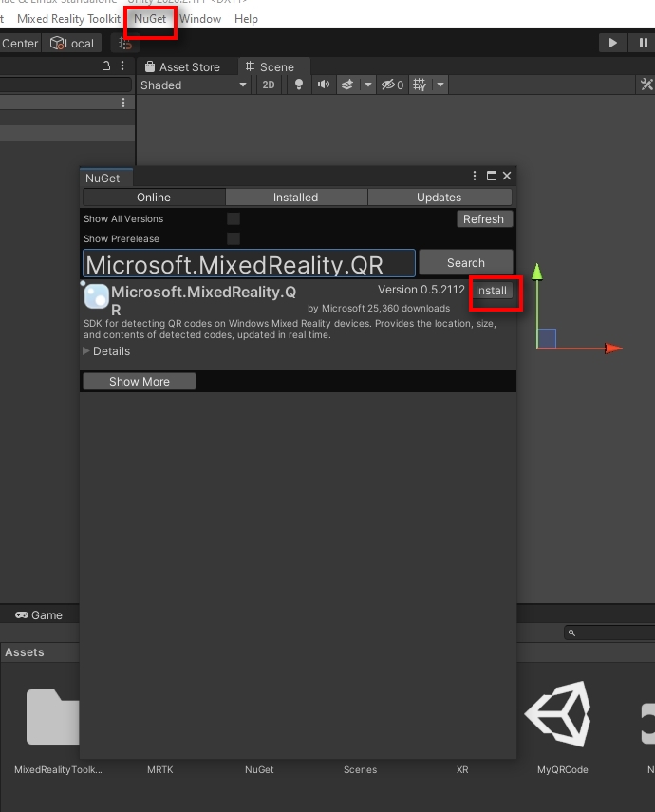Viewport: 655px width, 812px height.
Task: Click the NuGet folder label
Action: (259, 769)
